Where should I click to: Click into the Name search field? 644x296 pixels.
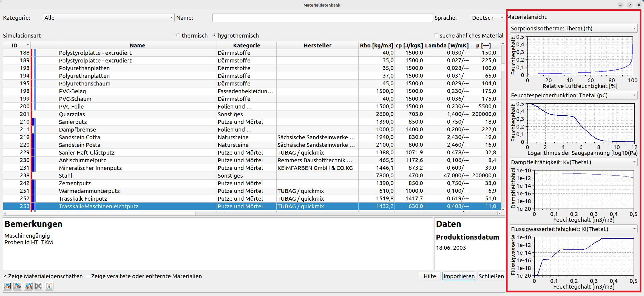[x=322, y=18]
